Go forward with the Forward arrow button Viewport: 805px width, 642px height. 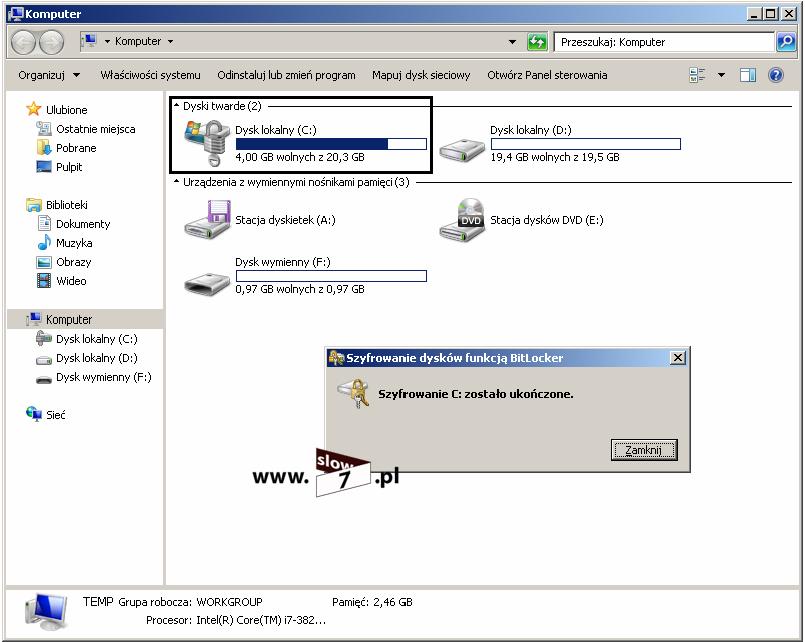coord(51,42)
